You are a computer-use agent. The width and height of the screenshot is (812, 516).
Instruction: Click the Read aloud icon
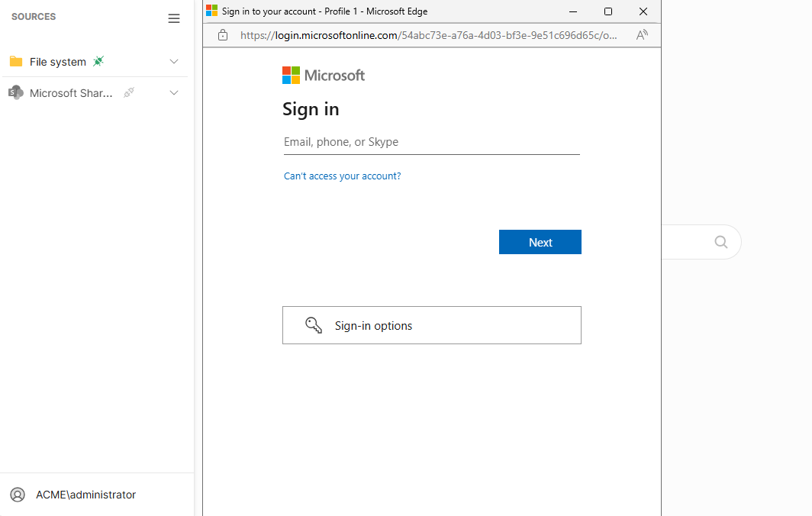click(x=642, y=35)
